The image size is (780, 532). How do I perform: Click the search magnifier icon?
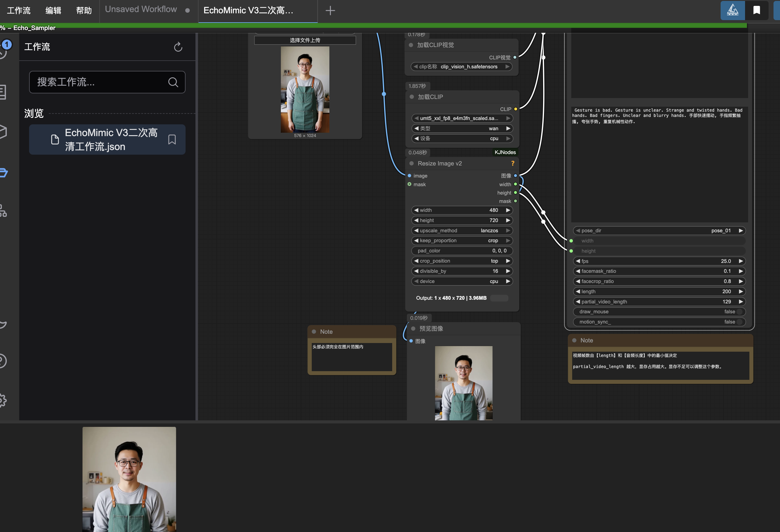173,82
